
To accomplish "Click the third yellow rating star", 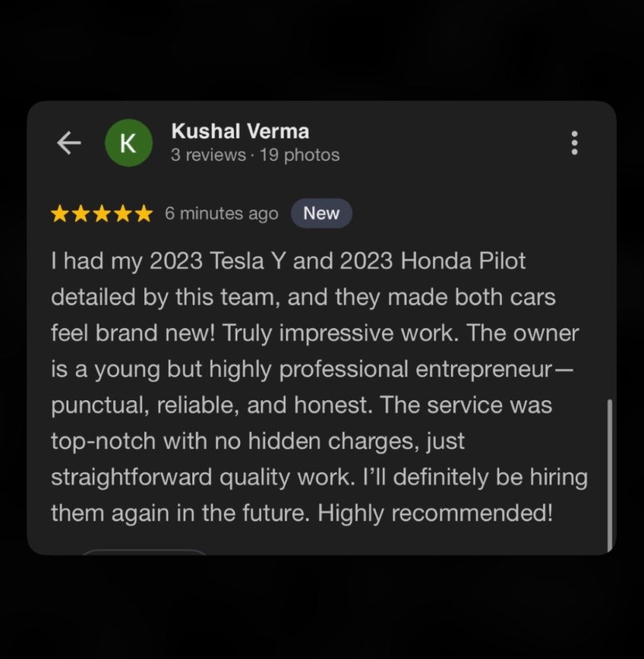I will tap(102, 214).
